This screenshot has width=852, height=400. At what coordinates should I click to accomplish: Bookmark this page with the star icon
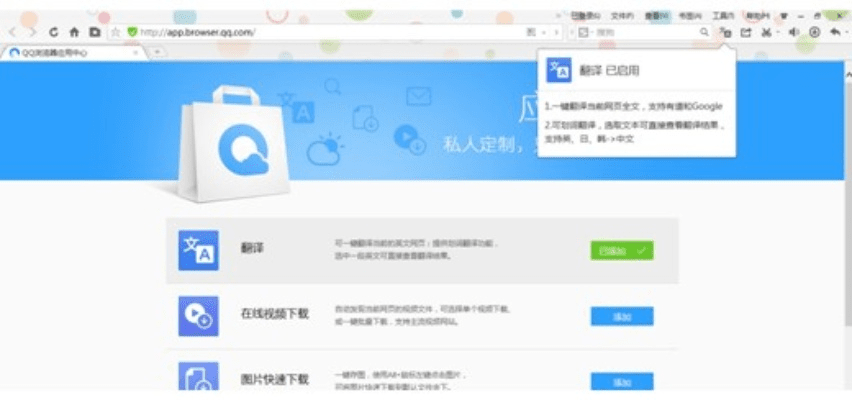[116, 33]
